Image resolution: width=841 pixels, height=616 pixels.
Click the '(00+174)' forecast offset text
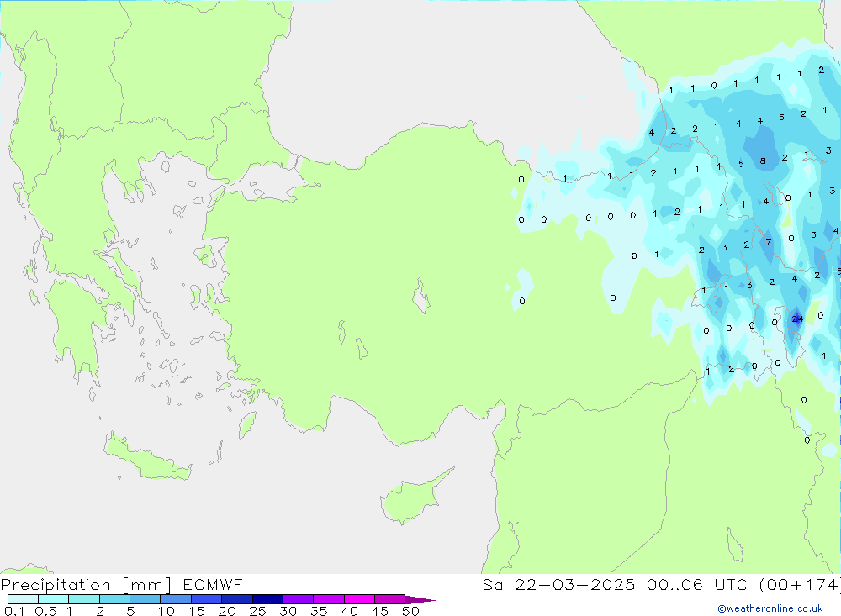[x=800, y=585]
